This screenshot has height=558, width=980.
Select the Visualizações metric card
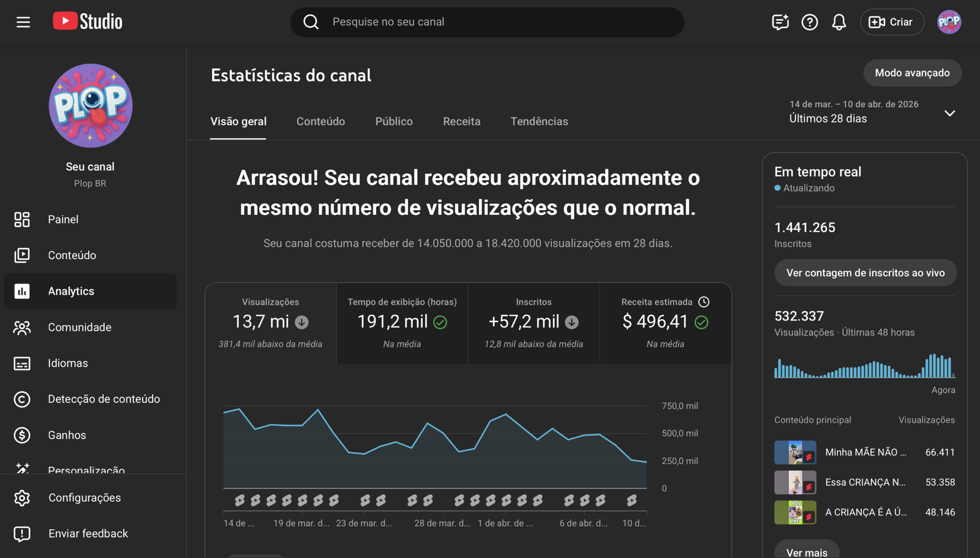click(x=271, y=323)
